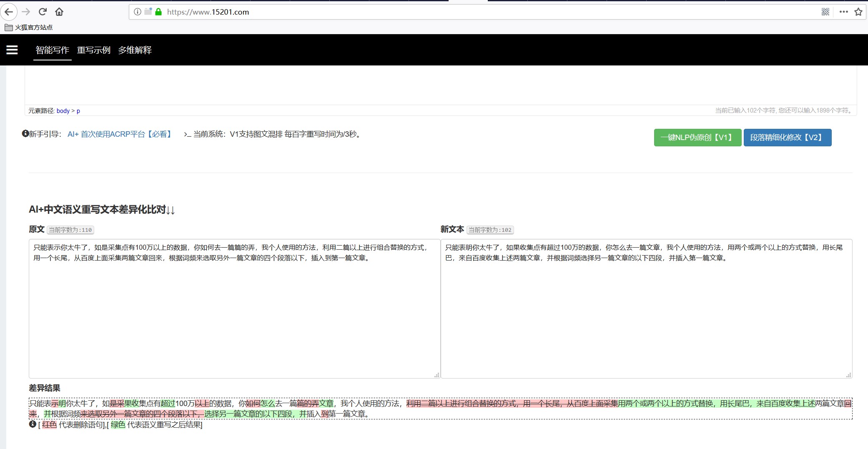
Task: Bookmark this page with the star icon
Action: tap(858, 12)
